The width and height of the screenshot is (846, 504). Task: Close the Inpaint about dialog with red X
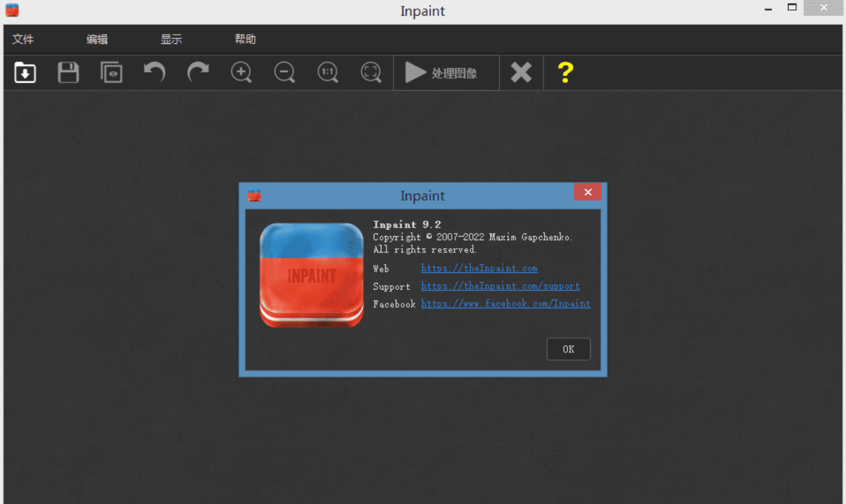(x=587, y=192)
